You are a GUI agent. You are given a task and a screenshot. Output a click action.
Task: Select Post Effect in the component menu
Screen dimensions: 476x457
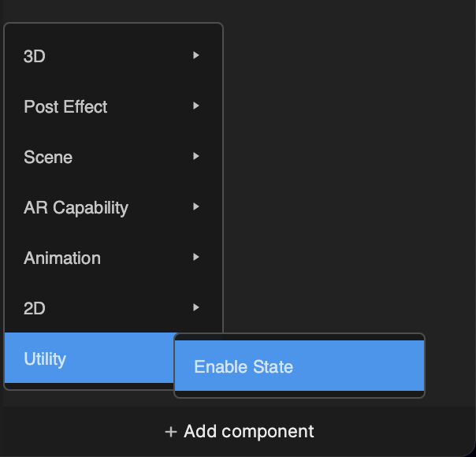coord(113,106)
